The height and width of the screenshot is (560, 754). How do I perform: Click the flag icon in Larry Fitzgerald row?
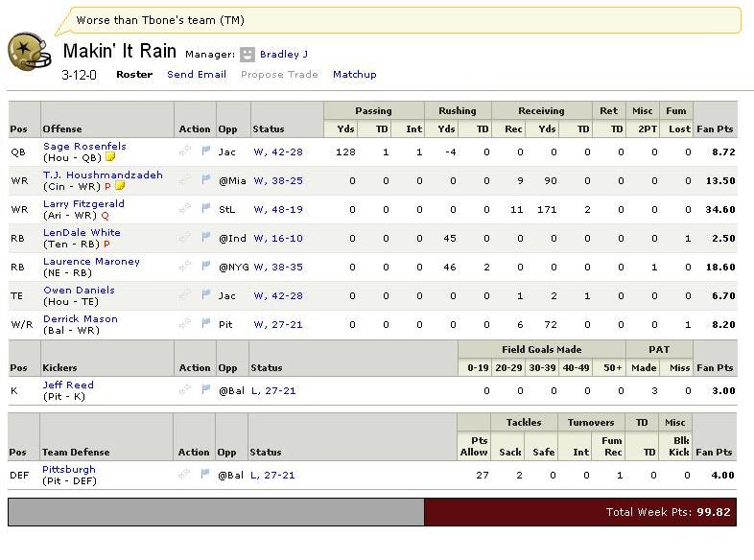point(206,209)
